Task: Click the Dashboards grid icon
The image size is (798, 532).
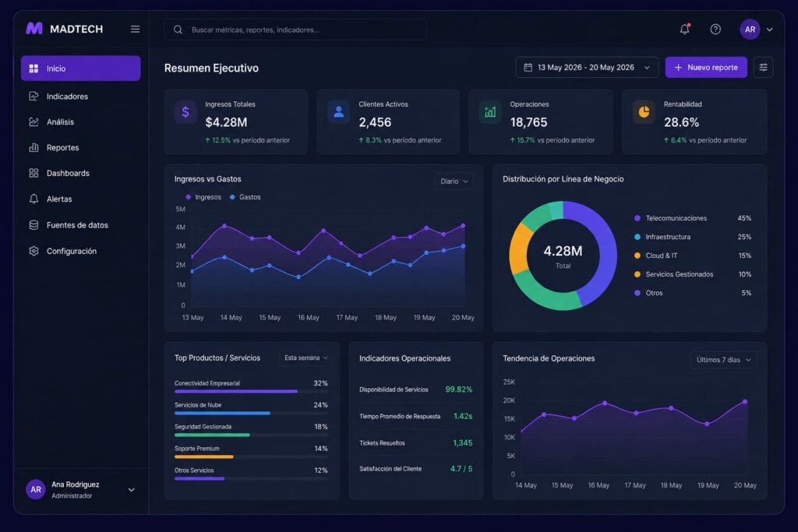Action: click(x=34, y=173)
